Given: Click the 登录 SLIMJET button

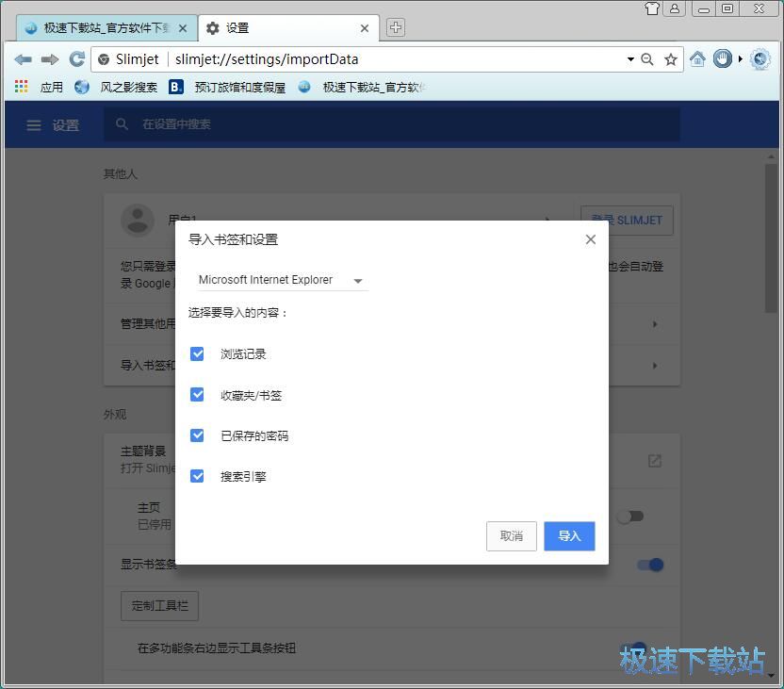Looking at the screenshot, I should [627, 221].
